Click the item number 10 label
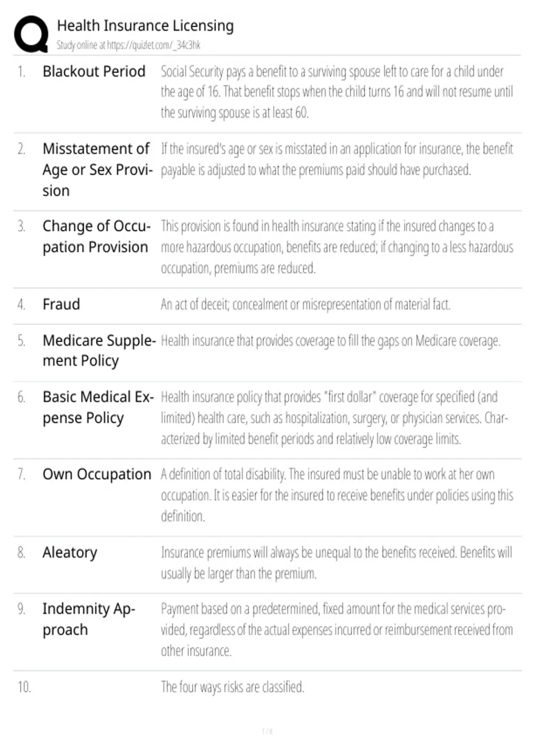The height and width of the screenshot is (756, 534). tap(24, 687)
